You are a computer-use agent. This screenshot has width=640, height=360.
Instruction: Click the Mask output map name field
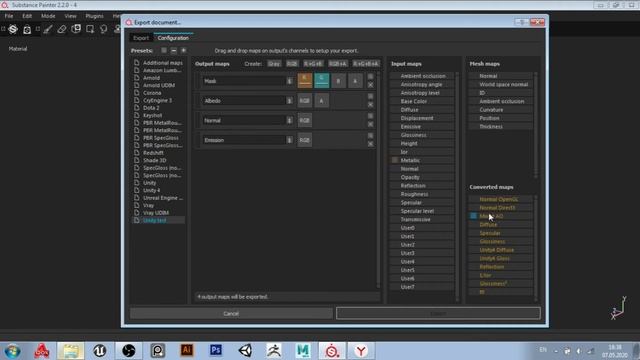[x=244, y=81]
